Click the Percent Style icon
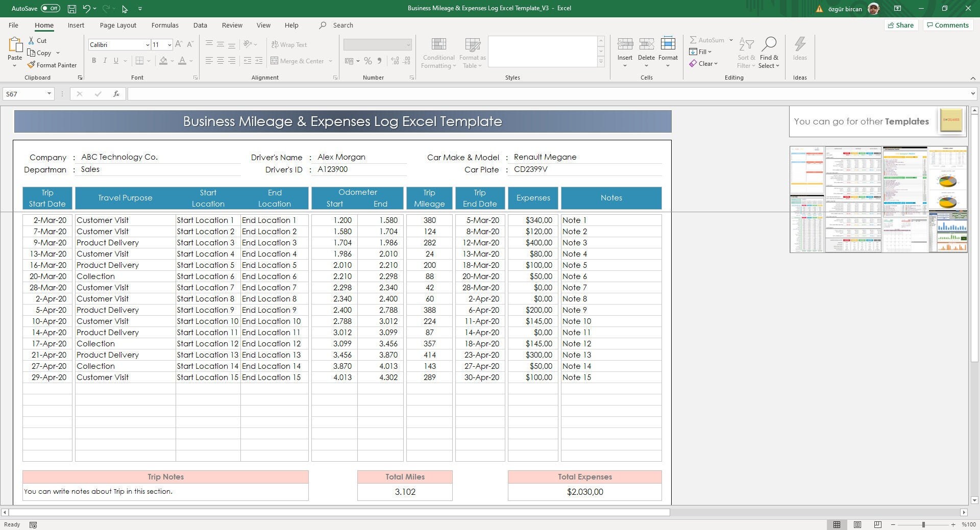Screen dimensions: 980x530 coord(368,61)
